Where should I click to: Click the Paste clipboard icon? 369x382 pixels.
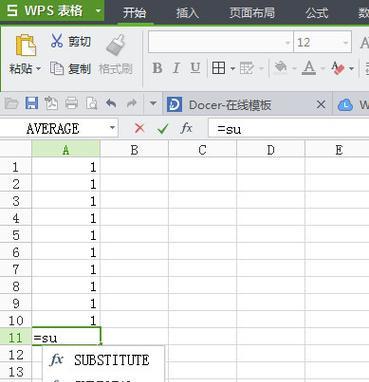(x=26, y=45)
